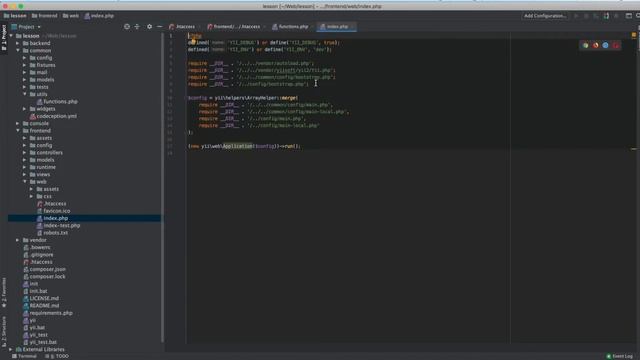
Task: Click web breadcrumb in navigation bar
Action: 71,16
